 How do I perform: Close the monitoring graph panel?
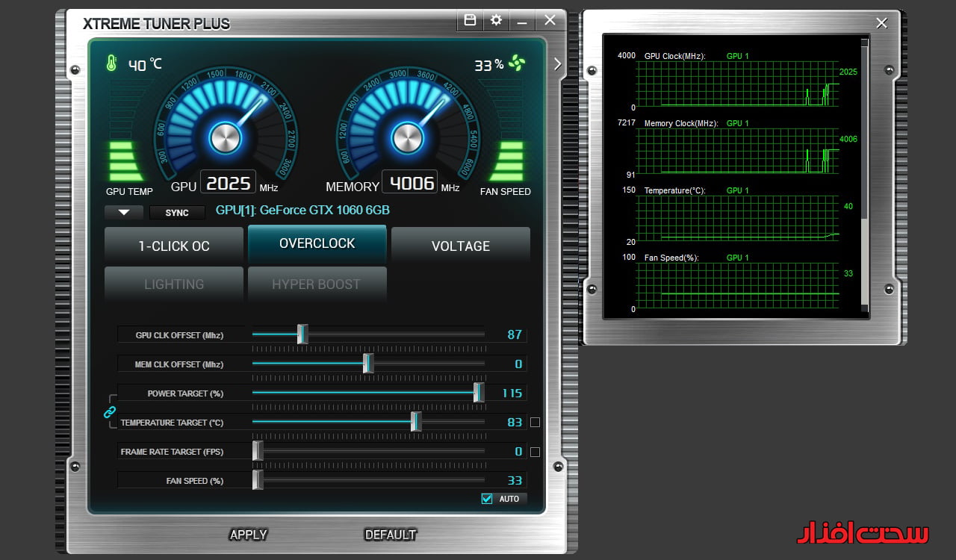click(x=881, y=23)
